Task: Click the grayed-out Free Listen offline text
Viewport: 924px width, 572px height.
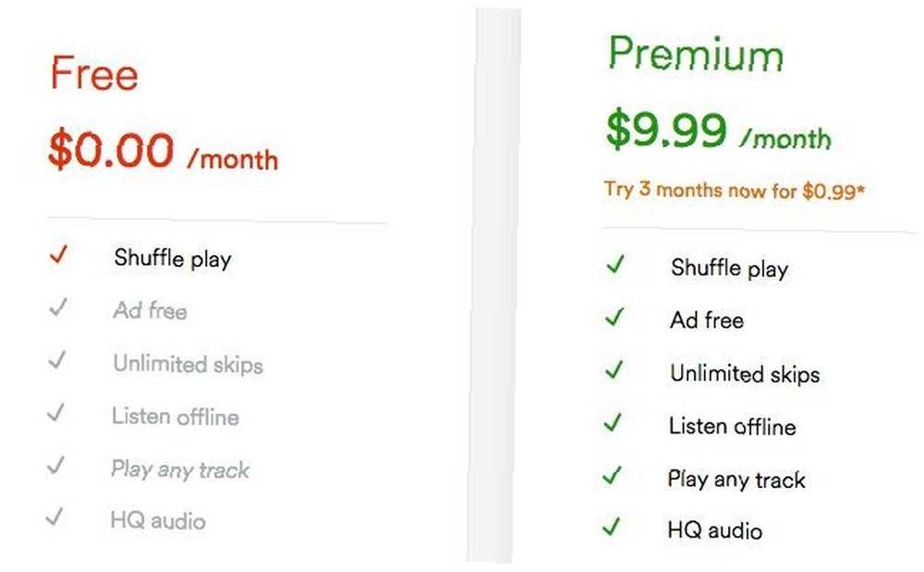Action: [176, 417]
